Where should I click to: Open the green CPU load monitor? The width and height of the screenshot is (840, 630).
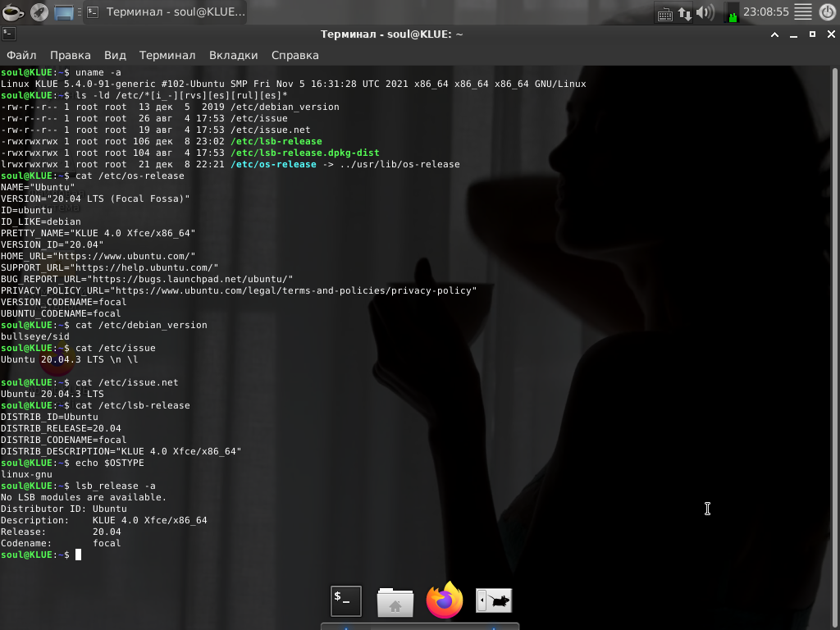732,12
